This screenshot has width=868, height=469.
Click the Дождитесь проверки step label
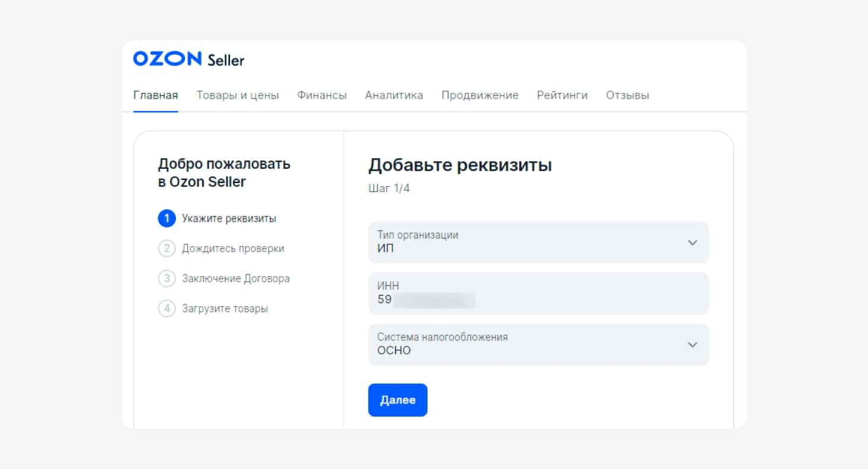(x=233, y=248)
